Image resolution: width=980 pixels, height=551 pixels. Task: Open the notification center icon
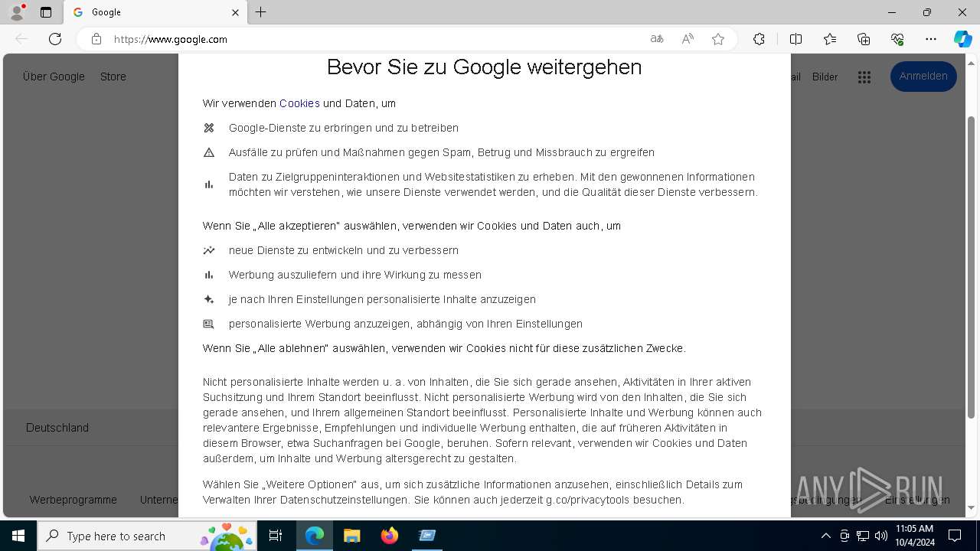(955, 536)
